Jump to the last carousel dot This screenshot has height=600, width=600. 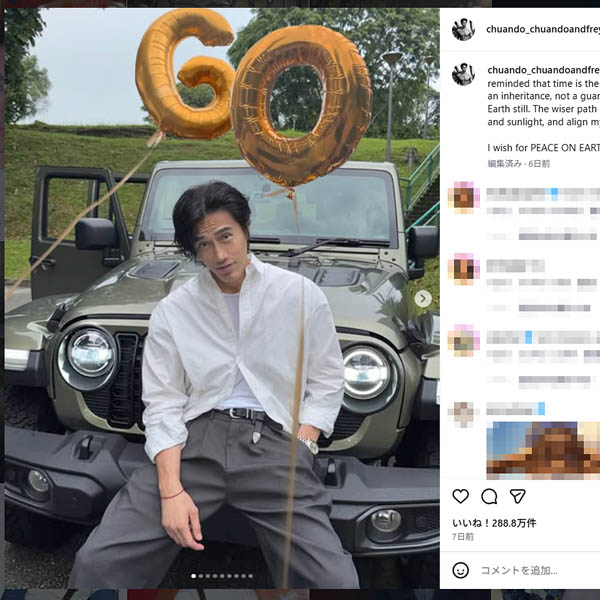coord(251,576)
